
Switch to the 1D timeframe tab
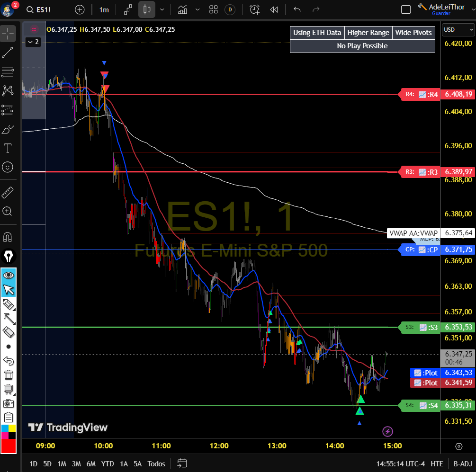(33, 464)
